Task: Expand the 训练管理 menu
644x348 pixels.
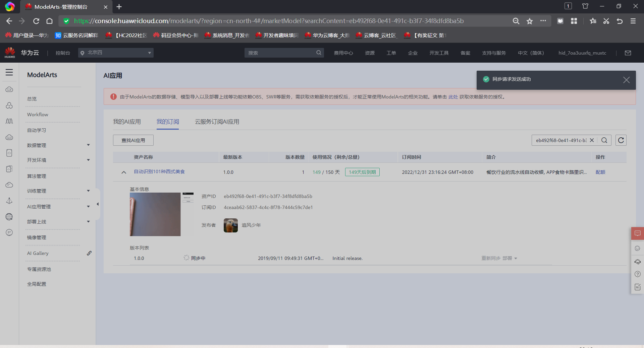Action: pos(88,191)
